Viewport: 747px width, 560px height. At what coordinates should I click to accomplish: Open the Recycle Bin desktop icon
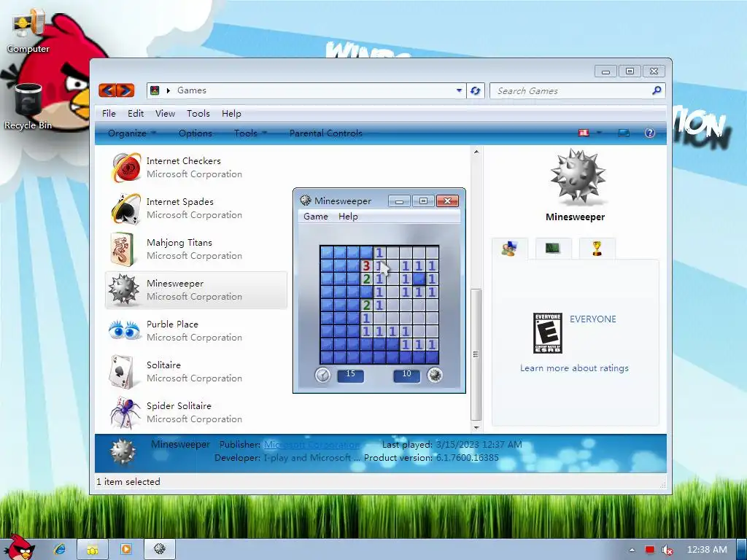pos(28,106)
